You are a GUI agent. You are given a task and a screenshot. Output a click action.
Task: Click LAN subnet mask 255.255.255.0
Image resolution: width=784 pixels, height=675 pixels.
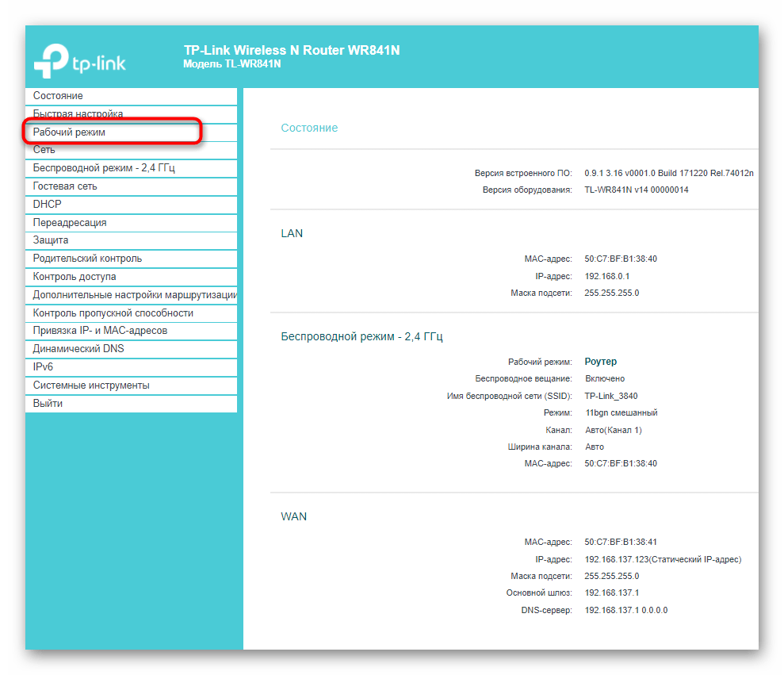[x=611, y=293]
